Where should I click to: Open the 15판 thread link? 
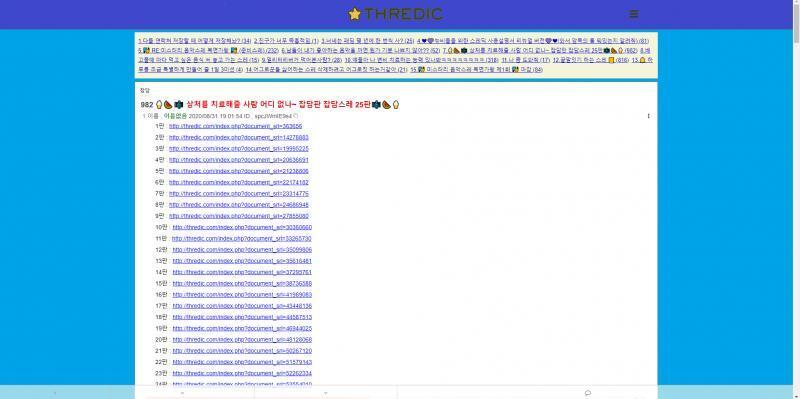pyautogui.click(x=242, y=284)
